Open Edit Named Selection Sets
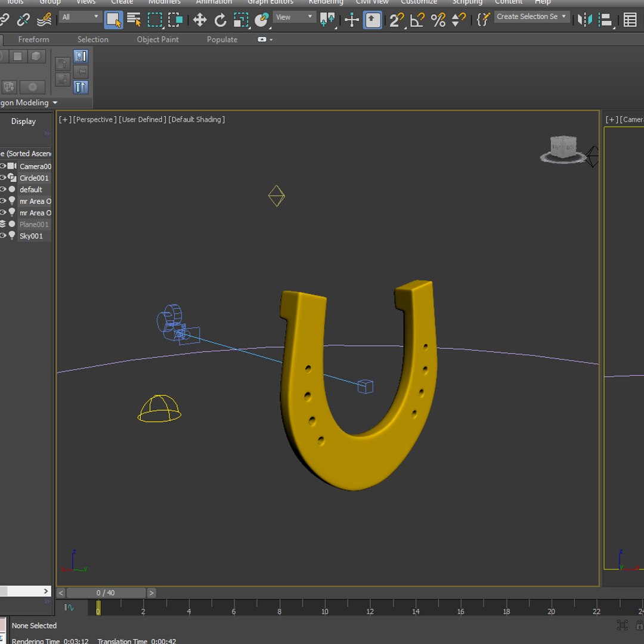Image resolution: width=644 pixels, height=644 pixels. pyautogui.click(x=484, y=19)
